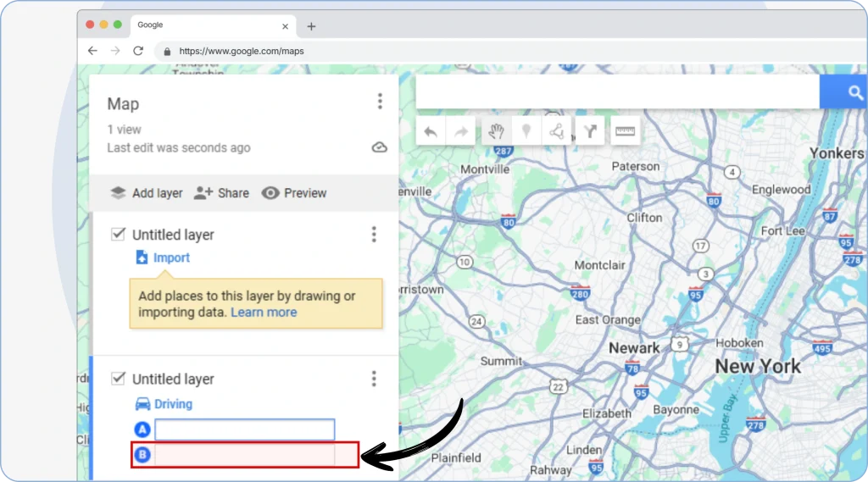
Task: Click the browser back arrow
Action: pos(92,51)
